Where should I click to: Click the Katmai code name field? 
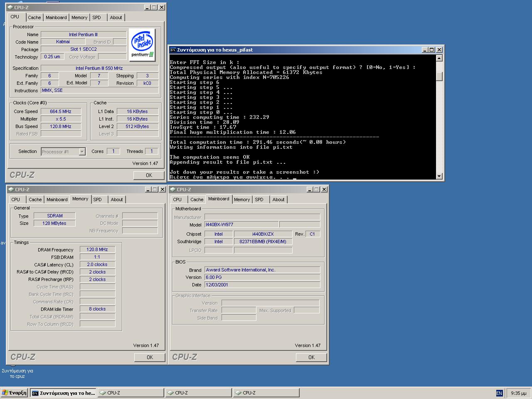coord(63,42)
